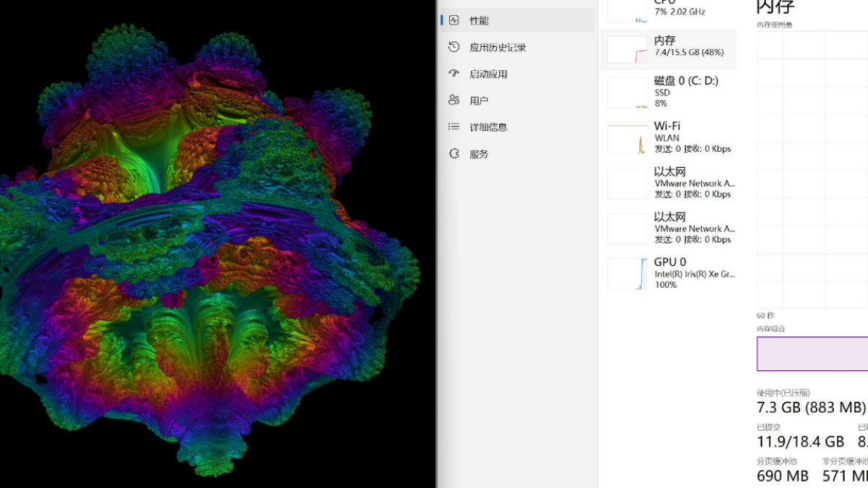Click the 内存 resource title
Viewport: 868px width, 488px height.
pos(665,40)
